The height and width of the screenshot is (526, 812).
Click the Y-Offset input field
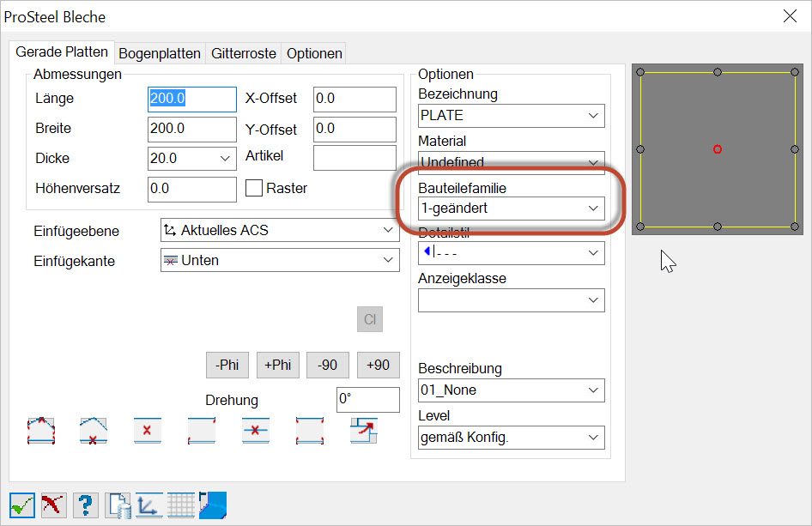coord(354,129)
